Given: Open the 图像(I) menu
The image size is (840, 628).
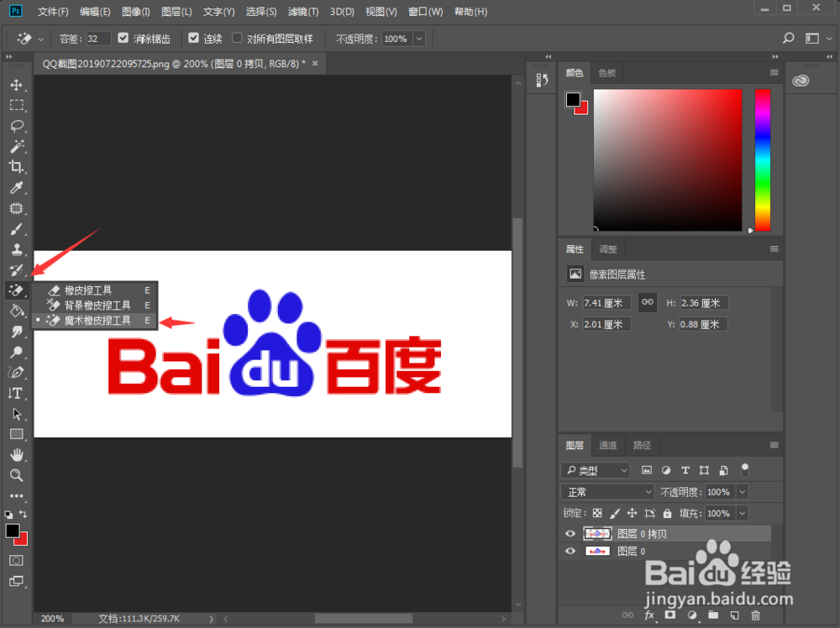Looking at the screenshot, I should [136, 12].
